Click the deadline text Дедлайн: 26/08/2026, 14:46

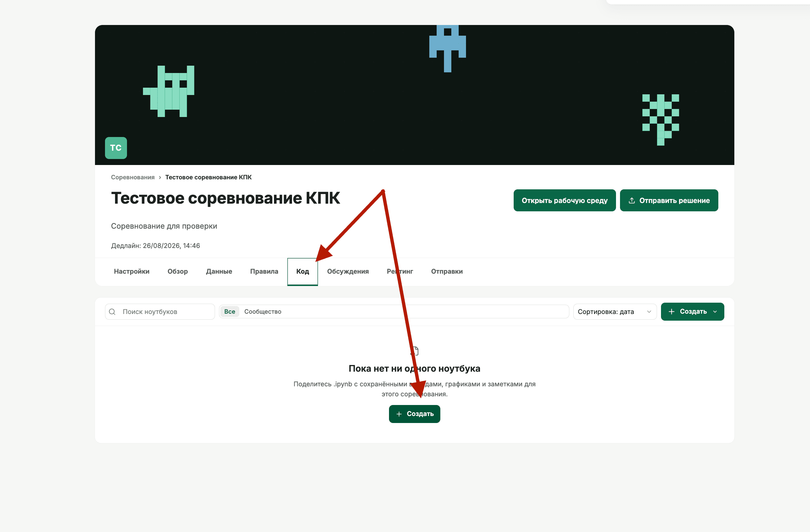[156, 246]
